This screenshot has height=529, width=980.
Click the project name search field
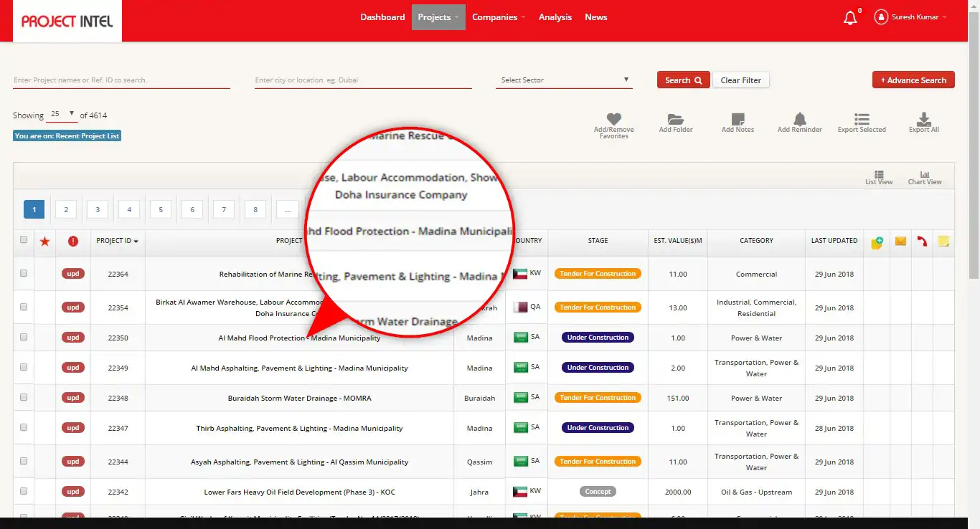(x=121, y=80)
